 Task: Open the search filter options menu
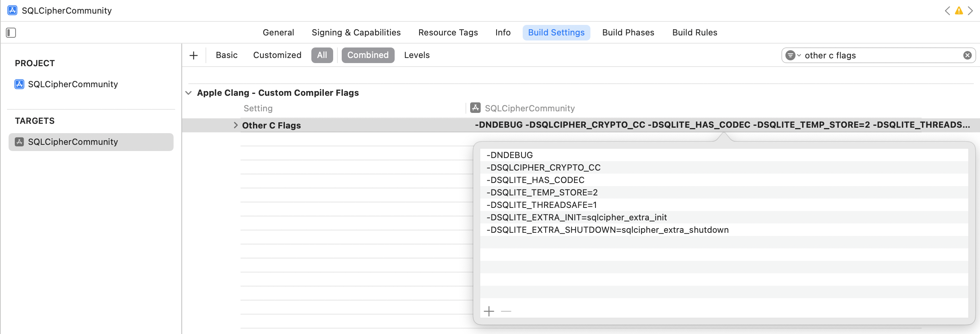tap(793, 55)
